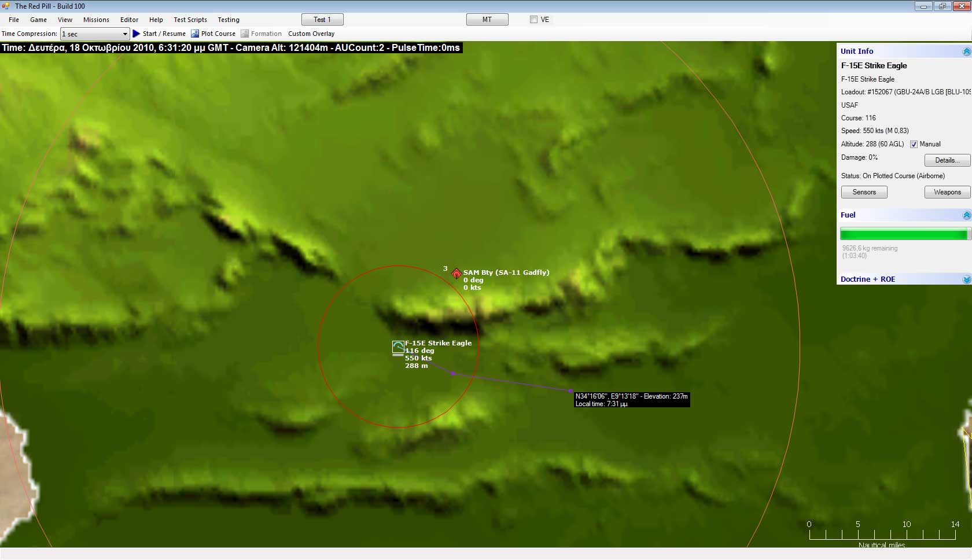Viewport: 972px width, 560px height.
Task: Click the Start / Resume play icon
Action: 137,34
